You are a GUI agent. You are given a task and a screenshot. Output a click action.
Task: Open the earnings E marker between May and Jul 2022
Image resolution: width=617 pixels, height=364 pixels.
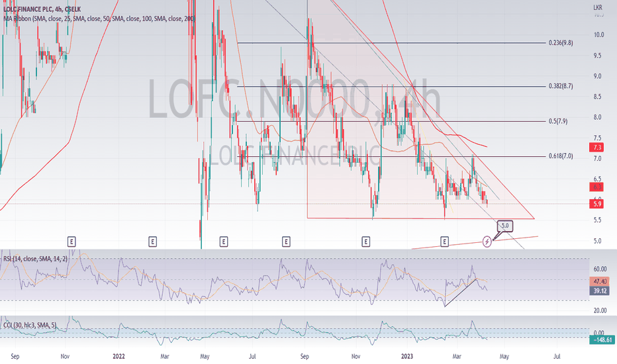click(224, 242)
